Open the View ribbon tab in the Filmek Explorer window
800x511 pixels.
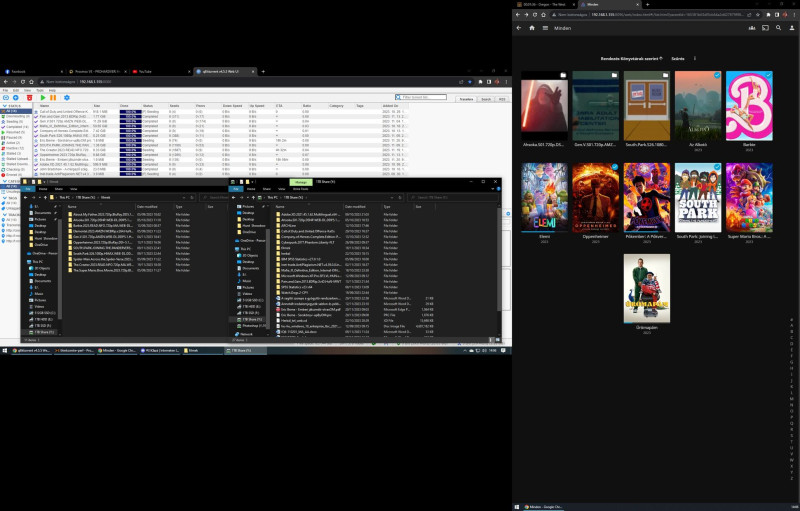73,189
